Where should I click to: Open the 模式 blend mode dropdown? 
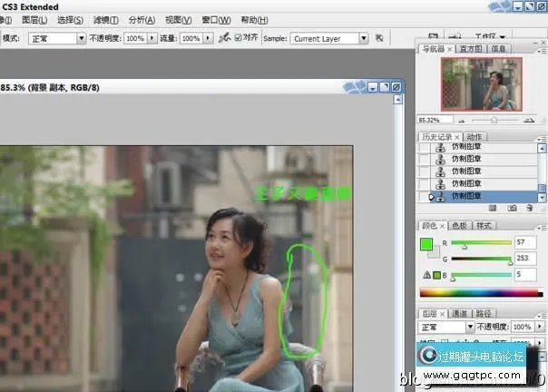tap(57, 38)
